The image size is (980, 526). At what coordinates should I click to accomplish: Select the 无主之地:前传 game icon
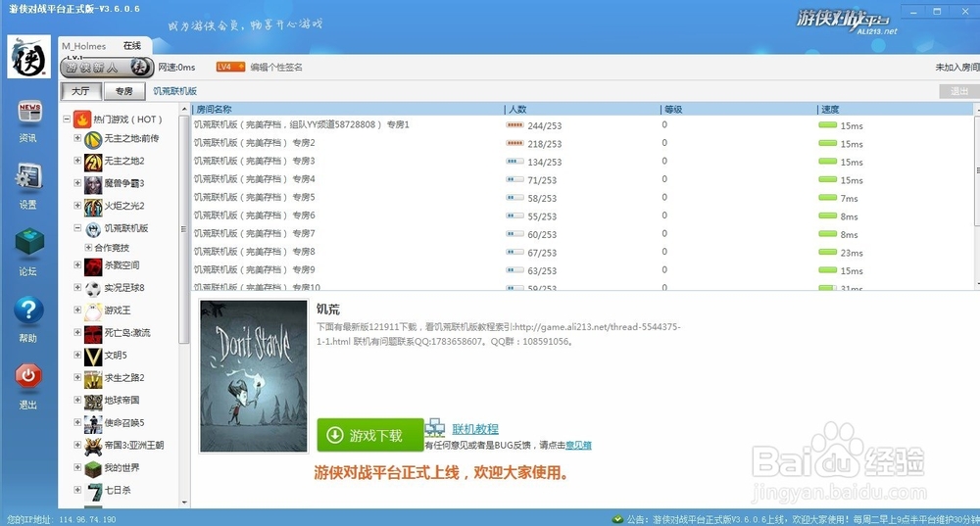pos(93,139)
